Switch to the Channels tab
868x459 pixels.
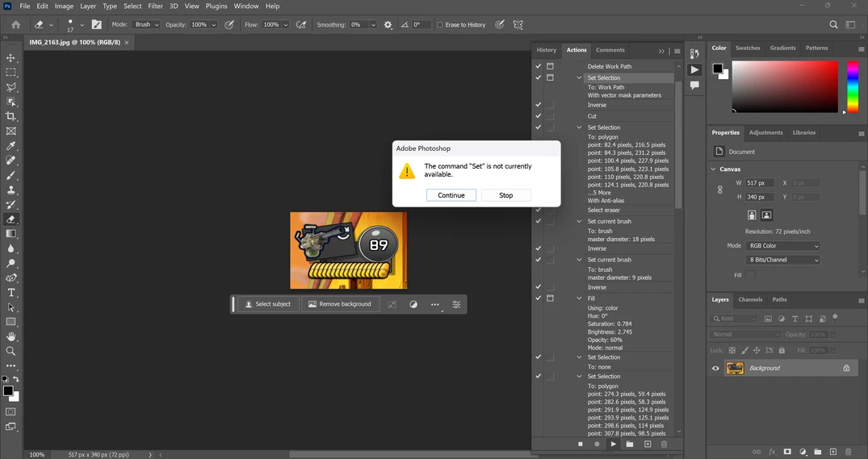pos(750,299)
